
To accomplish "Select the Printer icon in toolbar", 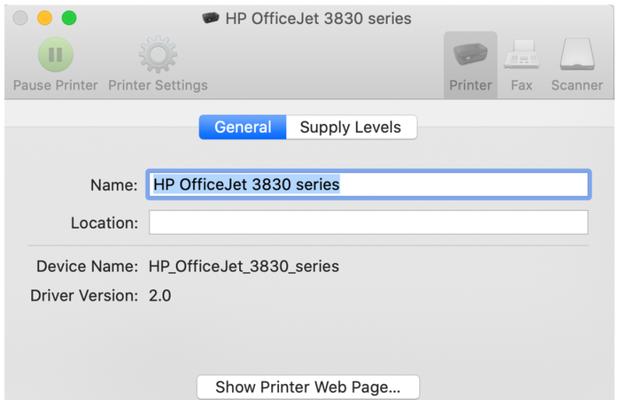I will [x=470, y=54].
